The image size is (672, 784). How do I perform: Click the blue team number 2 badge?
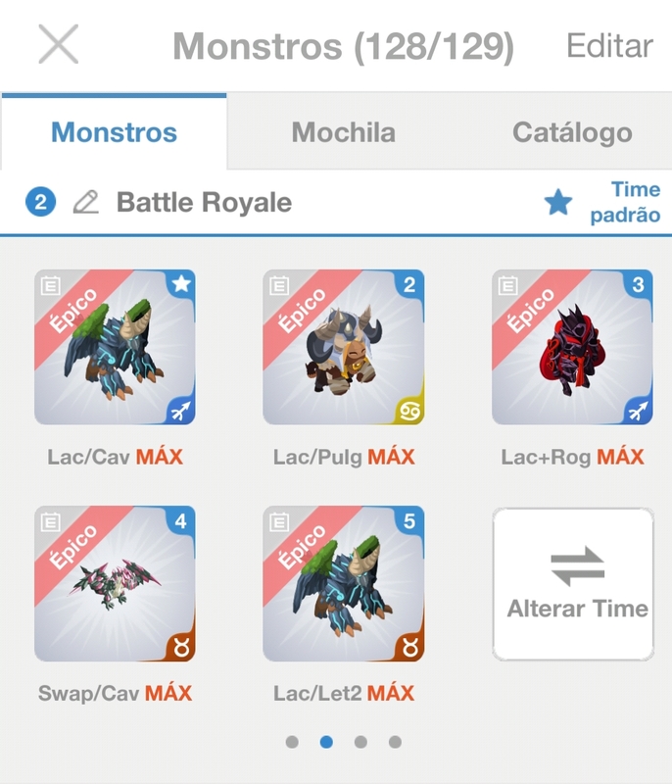point(40,203)
